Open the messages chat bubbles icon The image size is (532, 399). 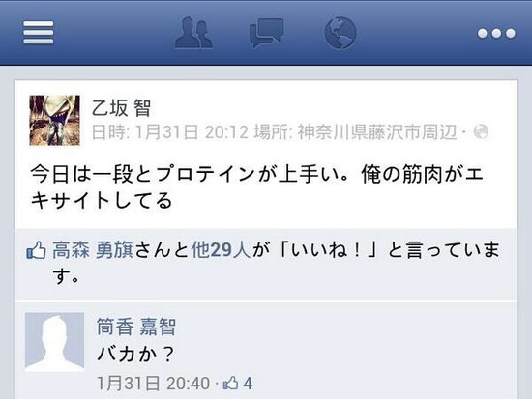click(x=266, y=33)
